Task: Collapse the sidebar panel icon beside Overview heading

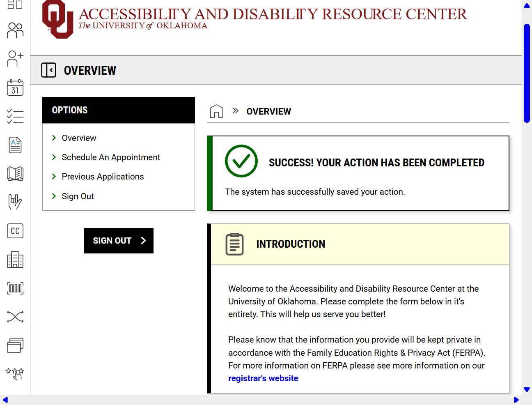Action: (49, 70)
